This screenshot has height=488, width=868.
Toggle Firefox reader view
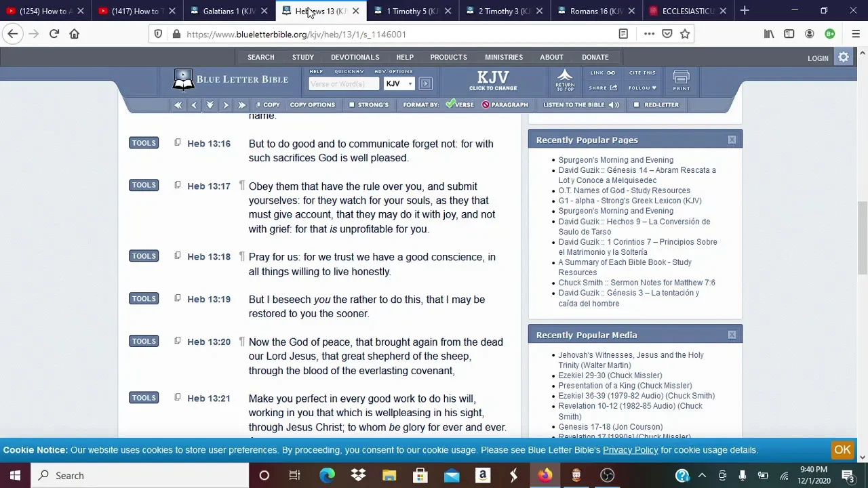coord(623,34)
